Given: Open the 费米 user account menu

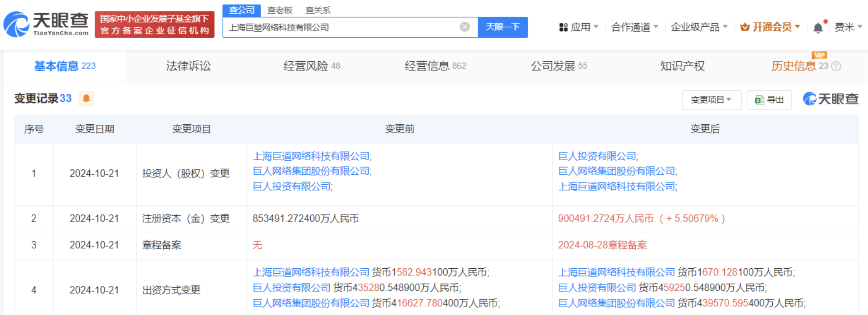Looking at the screenshot, I should coord(848,28).
